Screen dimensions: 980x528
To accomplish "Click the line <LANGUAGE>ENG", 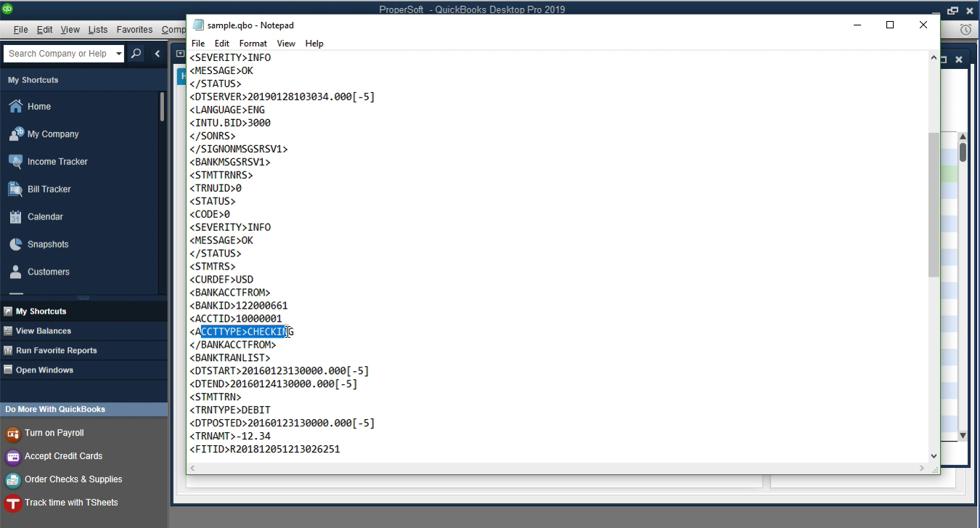I will tap(227, 110).
